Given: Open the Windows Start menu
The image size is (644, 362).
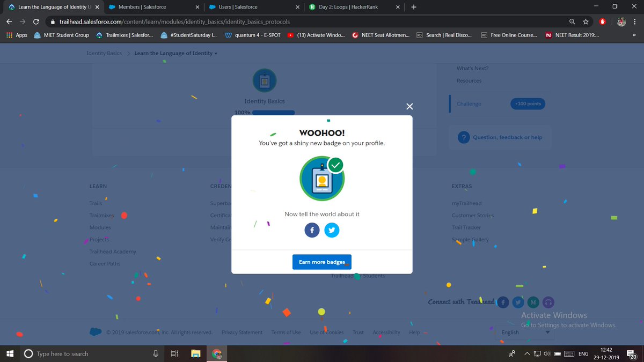Looking at the screenshot, I should click(10, 353).
